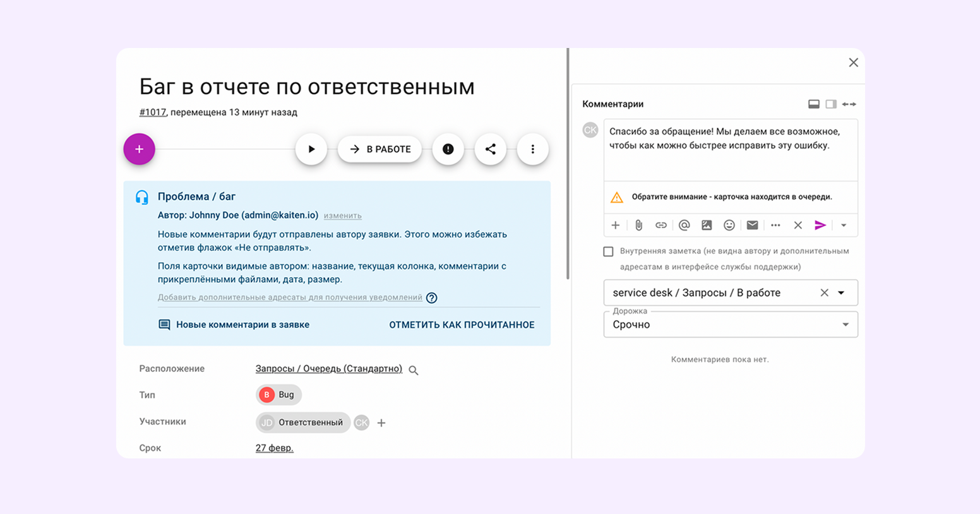
Task: Switch comments to bottom panel layout
Action: pyautogui.click(x=814, y=104)
